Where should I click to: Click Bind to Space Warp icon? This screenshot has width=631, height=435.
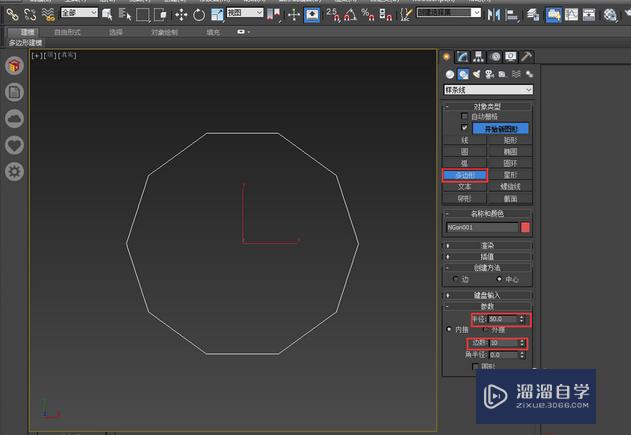point(48,15)
